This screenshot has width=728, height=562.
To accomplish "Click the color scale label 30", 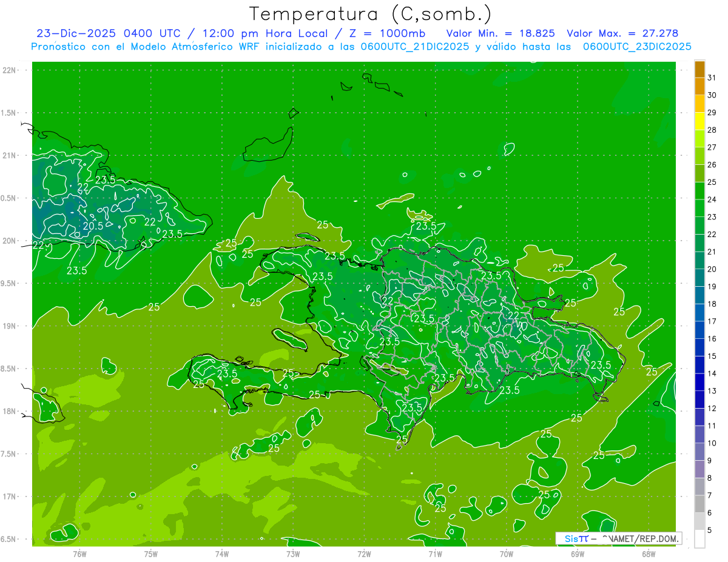I will pyautogui.click(x=712, y=95).
